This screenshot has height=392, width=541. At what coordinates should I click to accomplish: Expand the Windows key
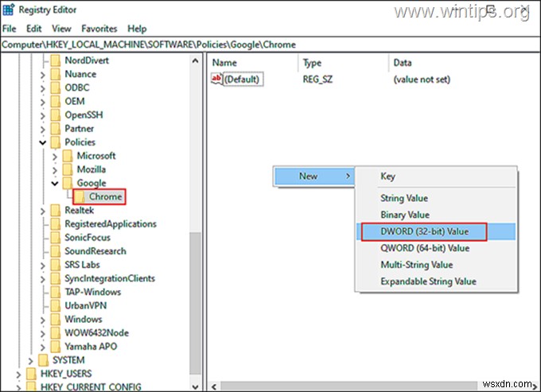[x=42, y=320]
